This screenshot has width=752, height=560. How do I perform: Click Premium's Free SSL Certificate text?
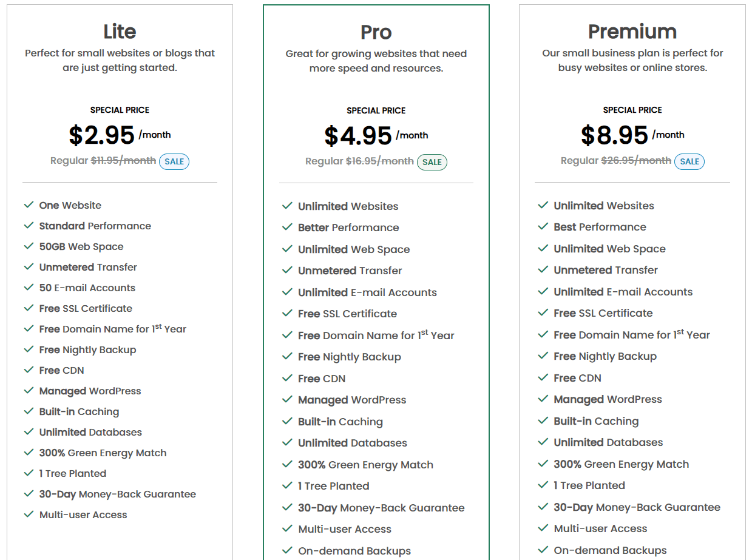tap(603, 313)
